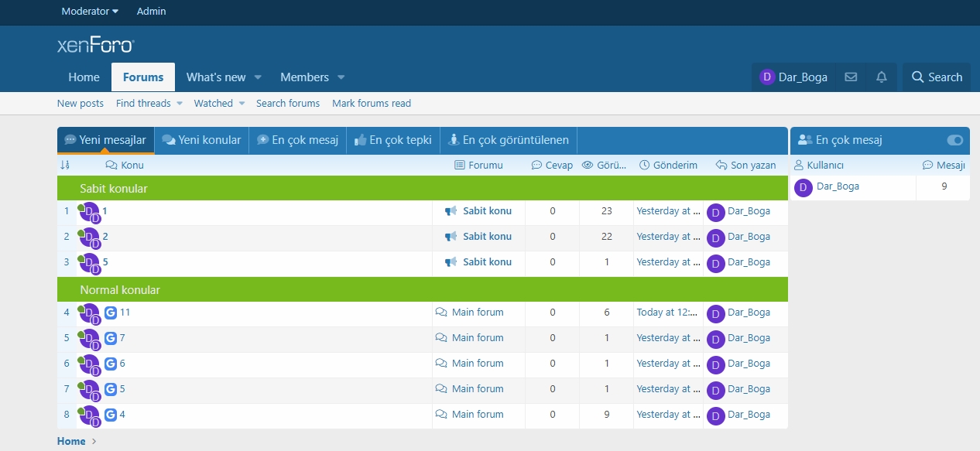Click the Home breadcrumb link
980x451 pixels.
click(x=71, y=441)
